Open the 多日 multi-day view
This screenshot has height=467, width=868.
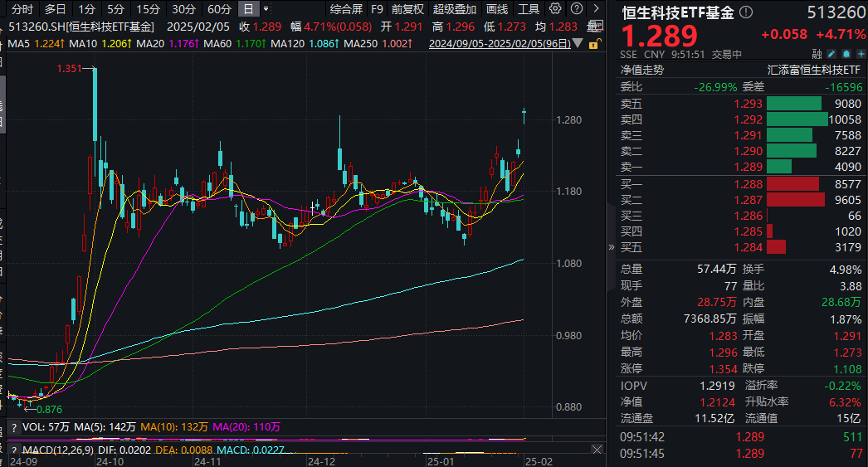[x=55, y=9]
